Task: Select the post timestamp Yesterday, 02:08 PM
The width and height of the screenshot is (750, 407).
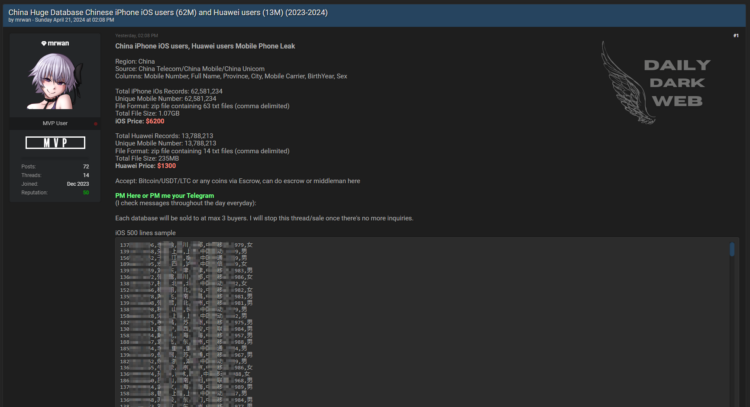Action: [136, 35]
